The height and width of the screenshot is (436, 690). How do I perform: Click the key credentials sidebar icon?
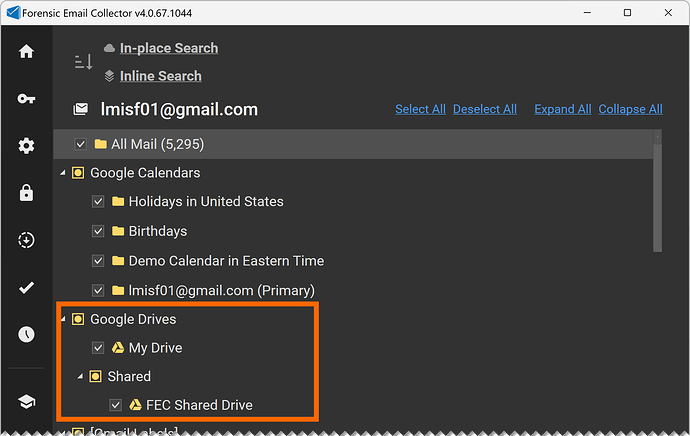click(x=27, y=99)
